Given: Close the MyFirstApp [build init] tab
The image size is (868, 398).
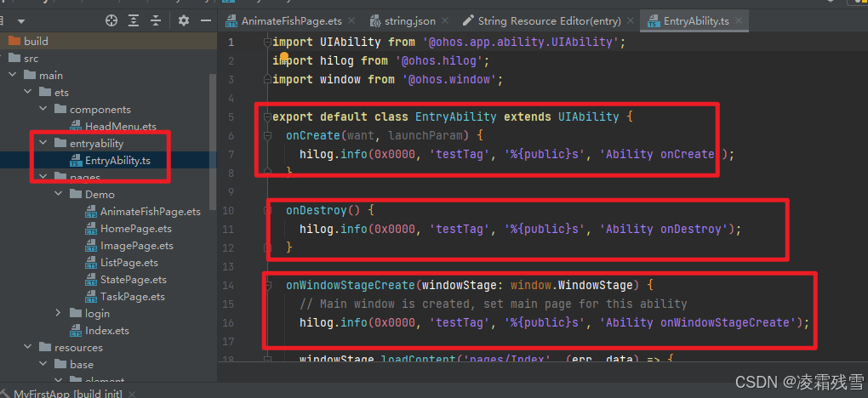Looking at the screenshot, I should (x=131, y=394).
